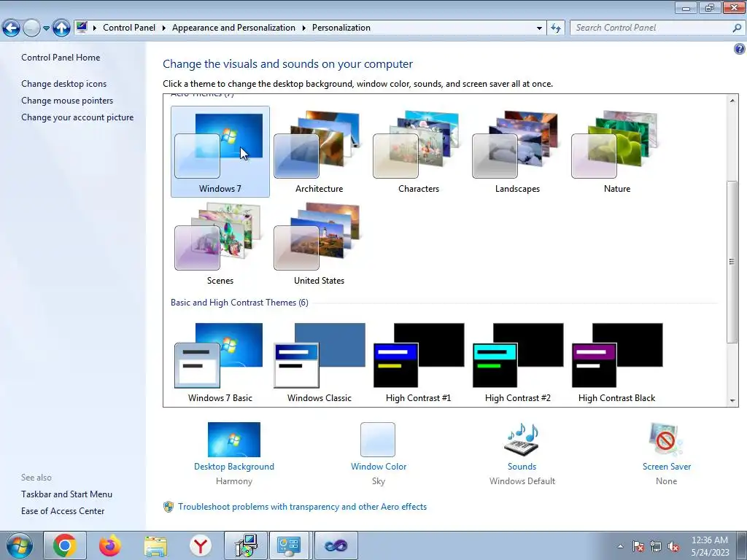This screenshot has height=560, width=747.
Task: Click the theme list scrollbar thumb
Action: click(732, 262)
